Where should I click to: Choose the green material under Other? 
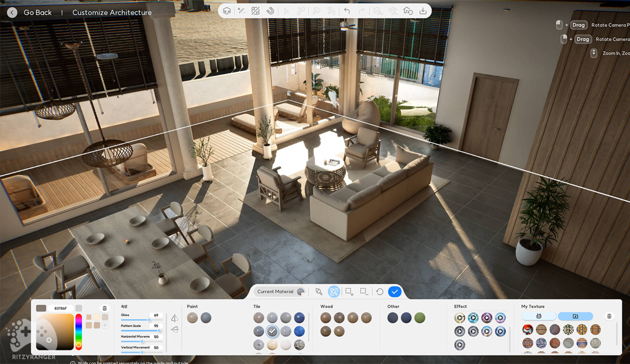pyautogui.click(x=420, y=318)
